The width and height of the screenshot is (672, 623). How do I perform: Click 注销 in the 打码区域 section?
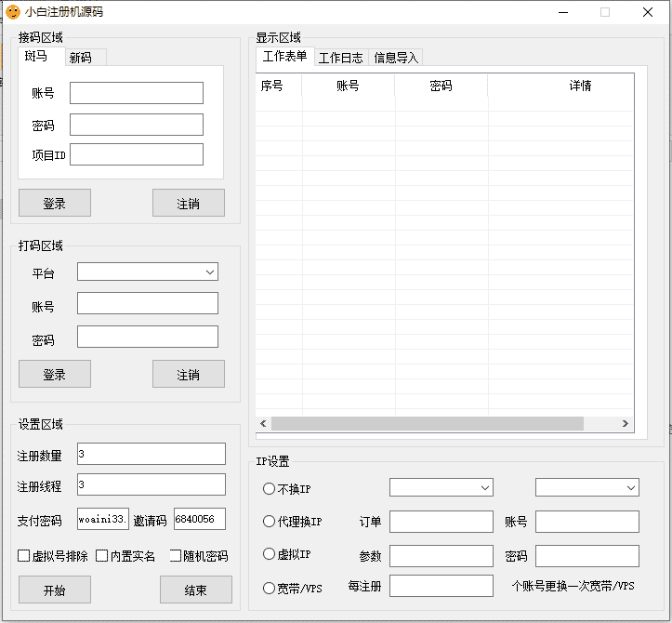(x=188, y=374)
